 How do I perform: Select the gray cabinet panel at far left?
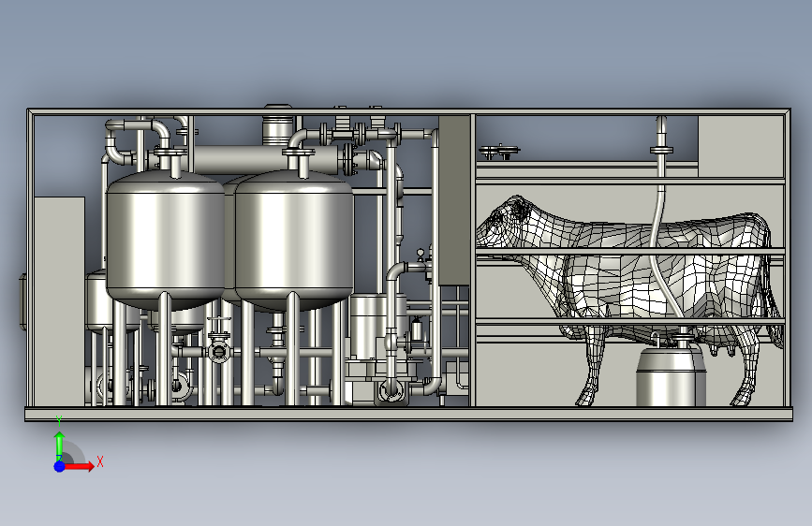coord(59,301)
